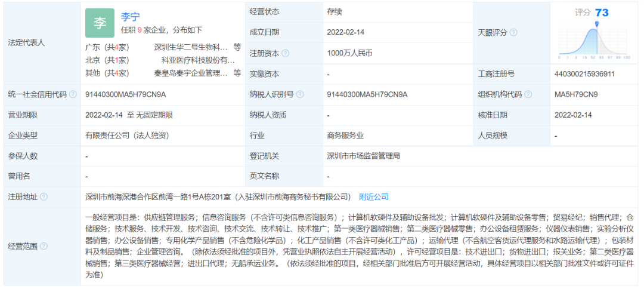Open the 李宁 legal representative link

coord(131,17)
